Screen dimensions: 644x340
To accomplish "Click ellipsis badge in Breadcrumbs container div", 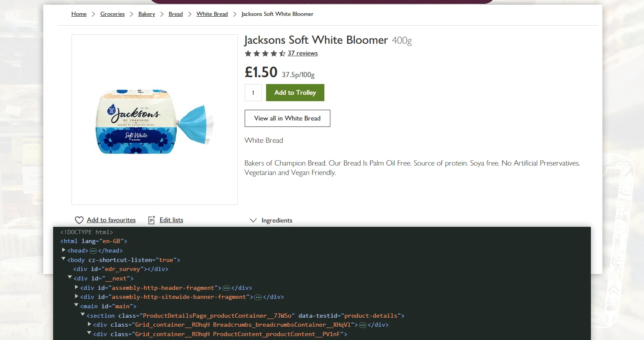I will coord(362,325).
